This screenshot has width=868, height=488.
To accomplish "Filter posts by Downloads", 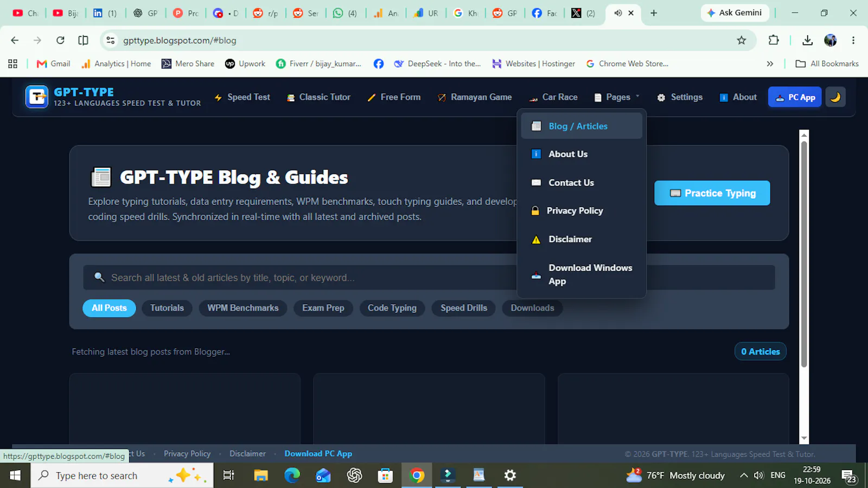I will click(x=532, y=308).
